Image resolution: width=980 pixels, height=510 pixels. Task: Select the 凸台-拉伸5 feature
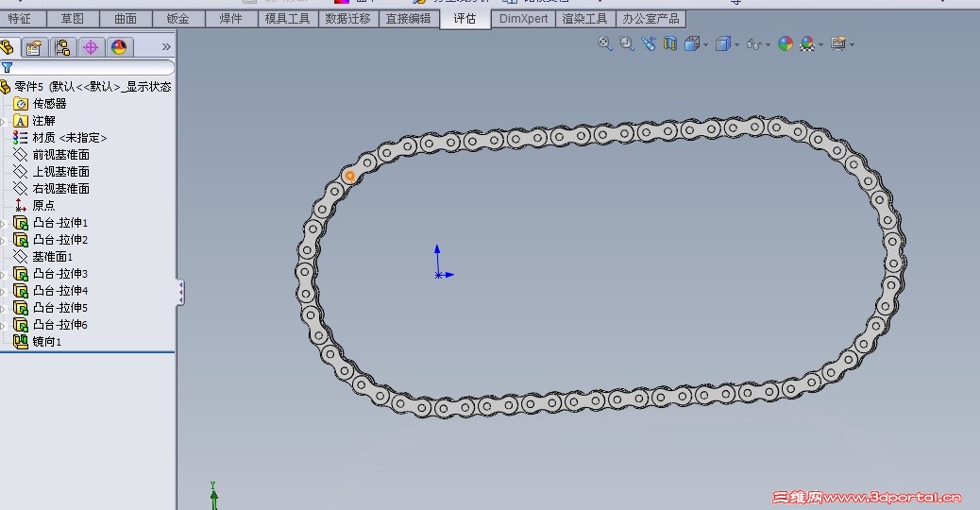pyautogui.click(x=60, y=307)
